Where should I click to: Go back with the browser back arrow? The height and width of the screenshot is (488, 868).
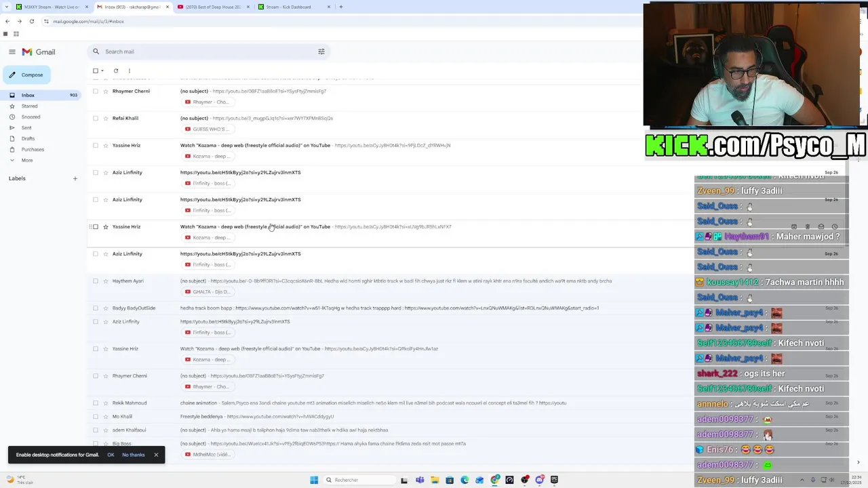click(x=7, y=21)
